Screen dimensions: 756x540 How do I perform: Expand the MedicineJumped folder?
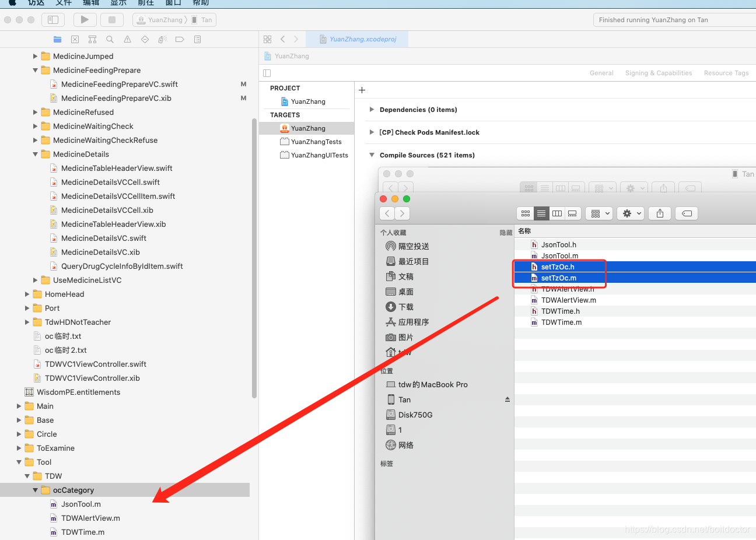point(35,57)
